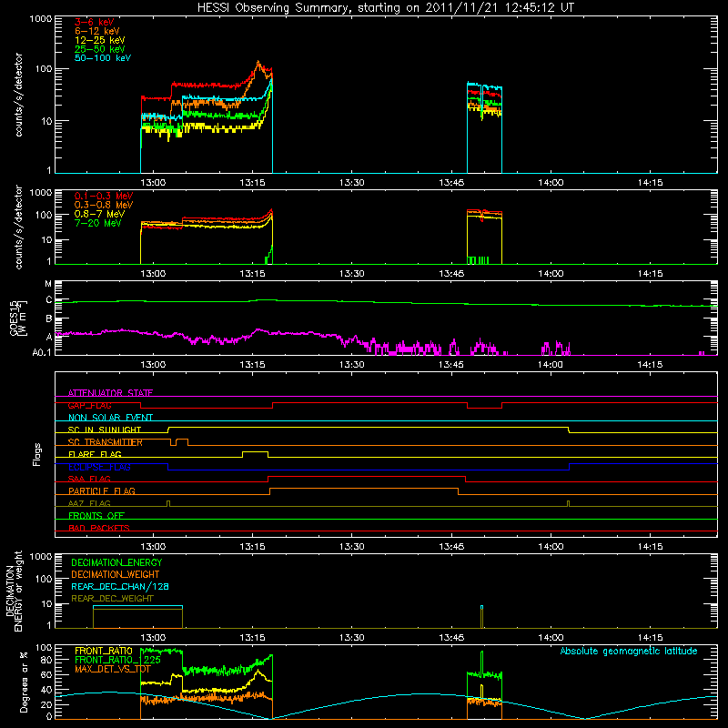Screen dimensions: 728x728
Task: Click the vertical Flags axis title
Action: click(x=37, y=454)
